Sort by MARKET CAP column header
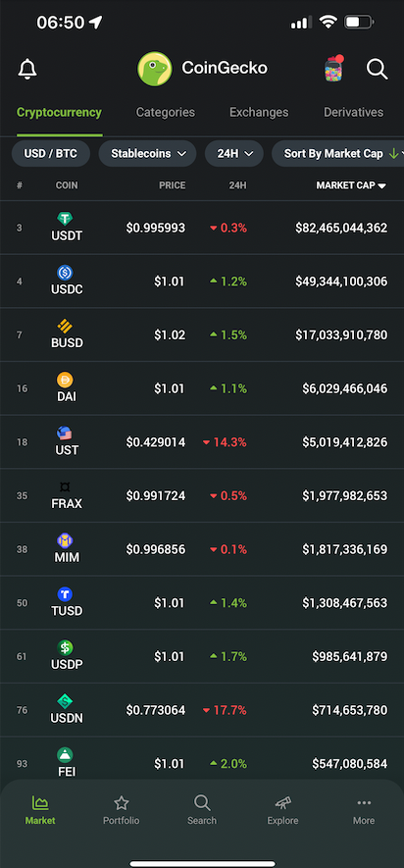This screenshot has width=404, height=868. 351,185
